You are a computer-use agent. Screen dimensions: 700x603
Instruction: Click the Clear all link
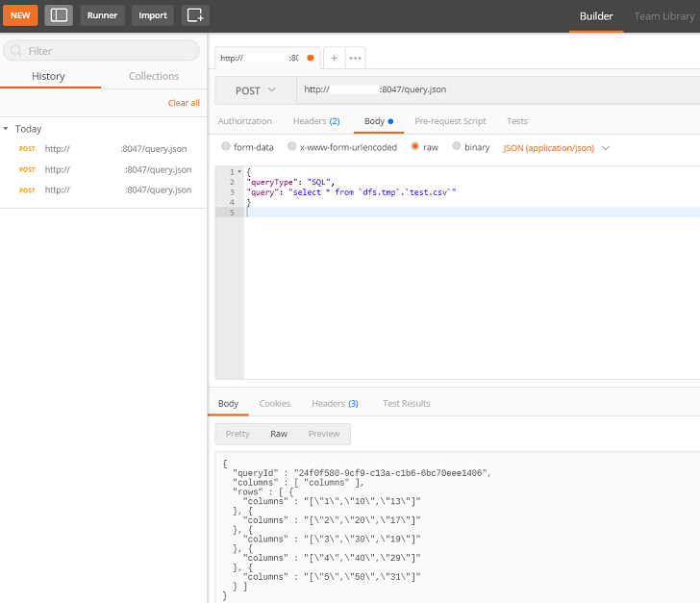pos(184,103)
